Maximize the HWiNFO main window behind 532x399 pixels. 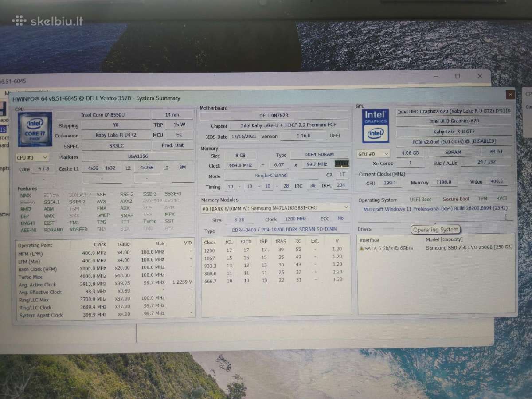[458, 76]
